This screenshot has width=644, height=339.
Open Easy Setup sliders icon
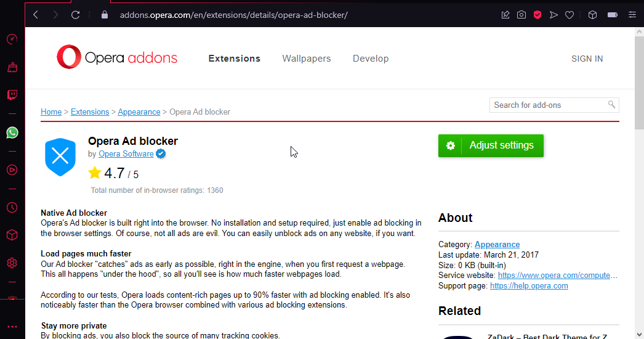coord(632,15)
